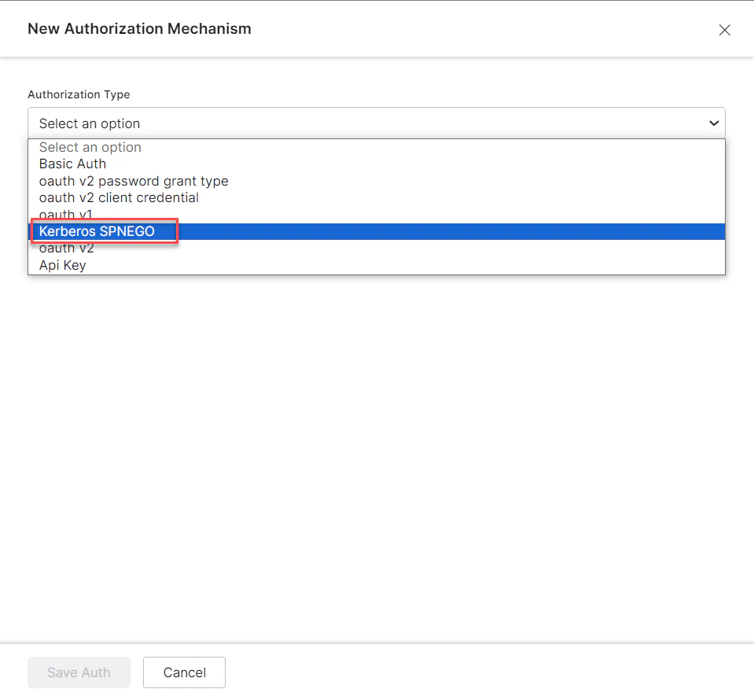Reset selection to Select an option
Screen dimensions: 754x700
pos(90,147)
